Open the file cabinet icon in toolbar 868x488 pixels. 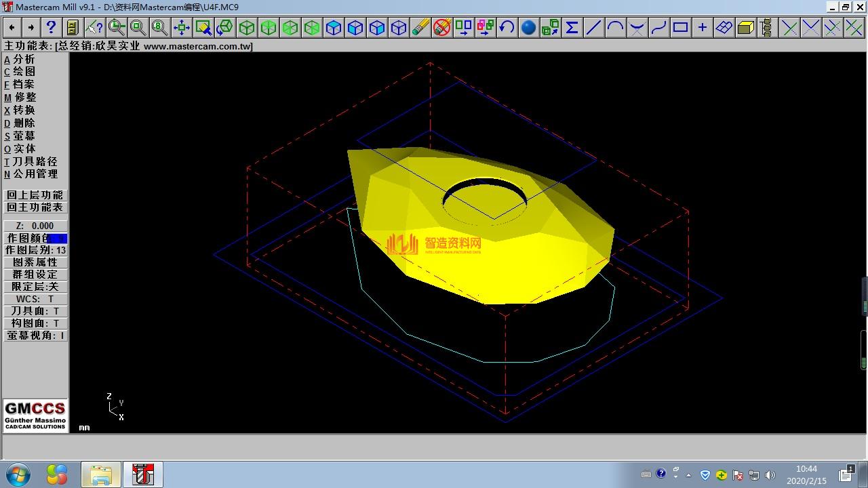73,27
